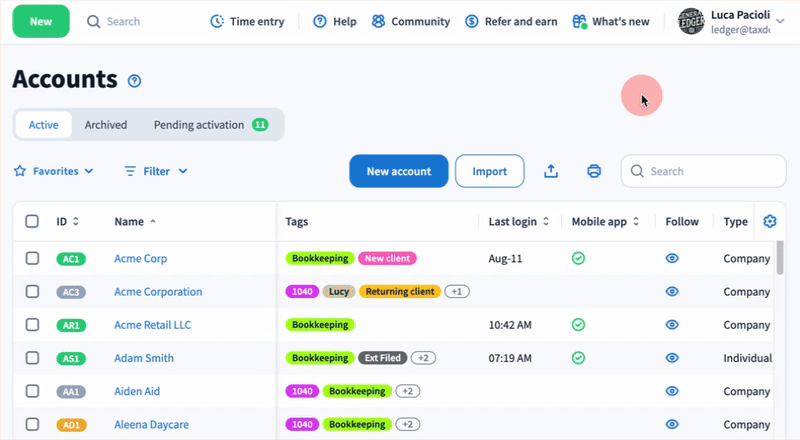
Task: Toggle follow eye for Adam Smith
Action: [x=672, y=358]
